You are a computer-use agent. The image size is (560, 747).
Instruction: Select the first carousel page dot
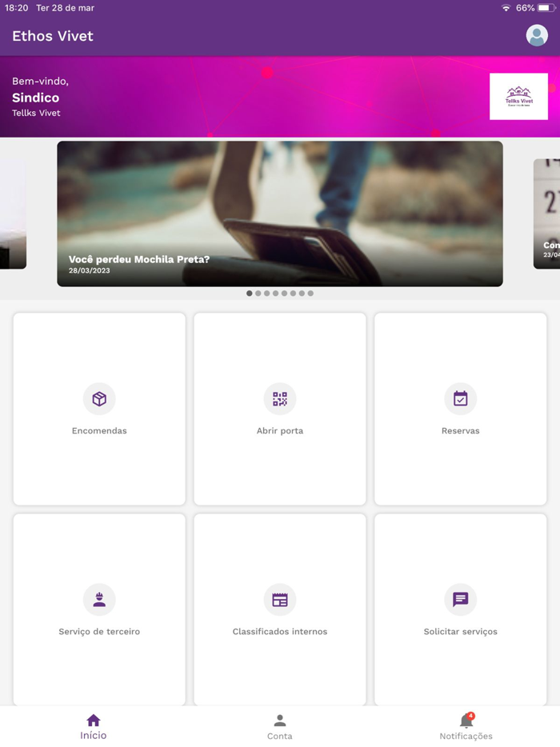coord(250,294)
